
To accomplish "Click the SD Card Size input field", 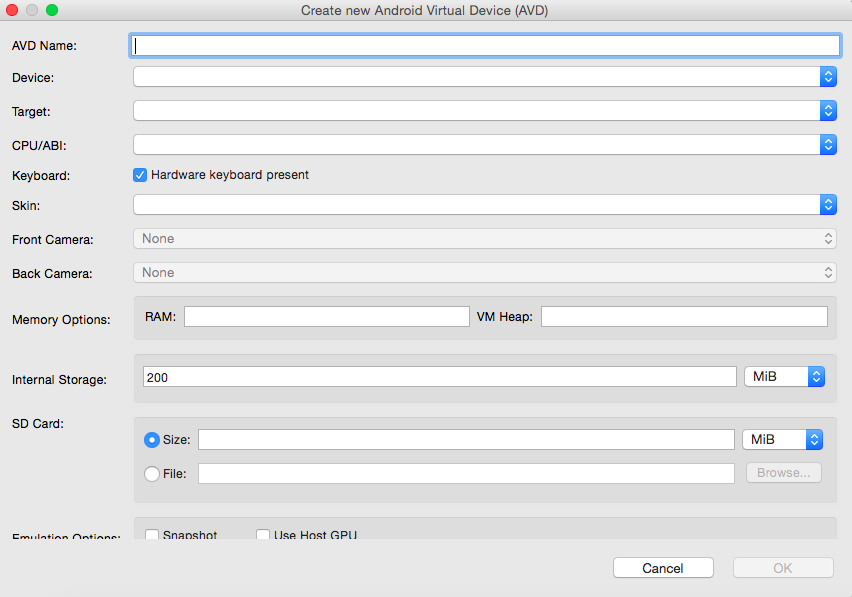I will 466,439.
